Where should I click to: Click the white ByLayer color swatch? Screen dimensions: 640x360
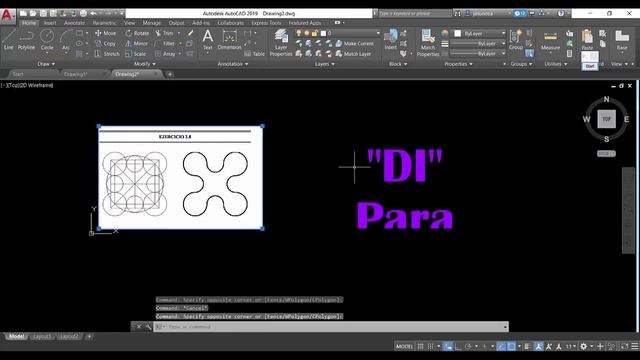click(x=458, y=33)
